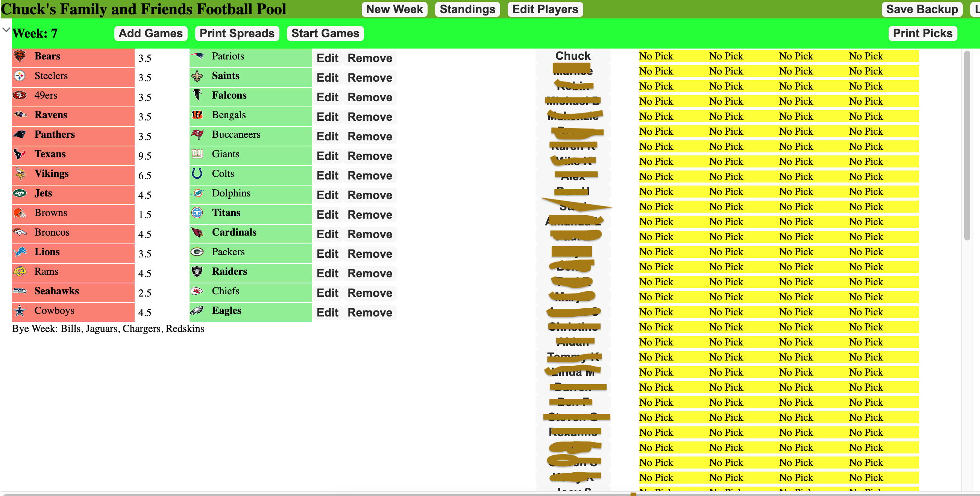This screenshot has height=496, width=980.
Task: Click the Buccaneers flag logo
Action: click(x=197, y=134)
